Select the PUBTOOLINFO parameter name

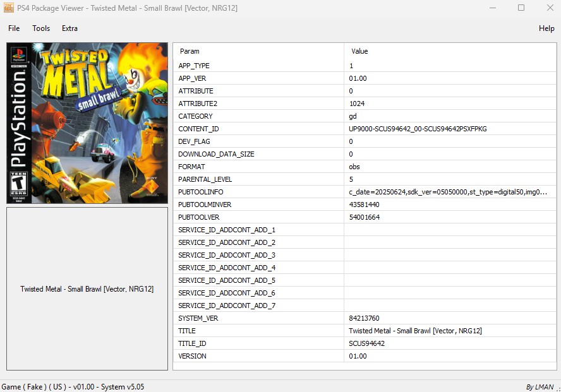click(201, 192)
